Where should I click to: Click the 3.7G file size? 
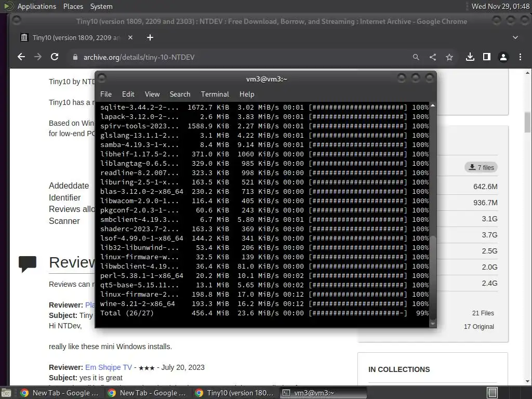click(489, 235)
